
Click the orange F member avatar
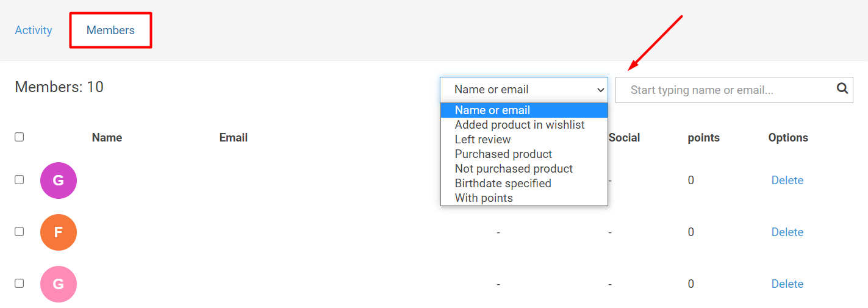point(59,232)
